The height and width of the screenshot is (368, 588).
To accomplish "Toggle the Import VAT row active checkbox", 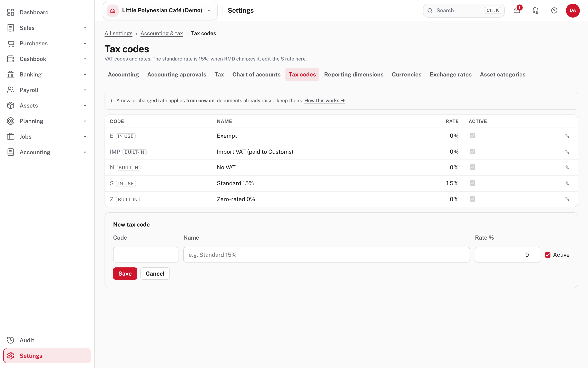I will 473,152.
